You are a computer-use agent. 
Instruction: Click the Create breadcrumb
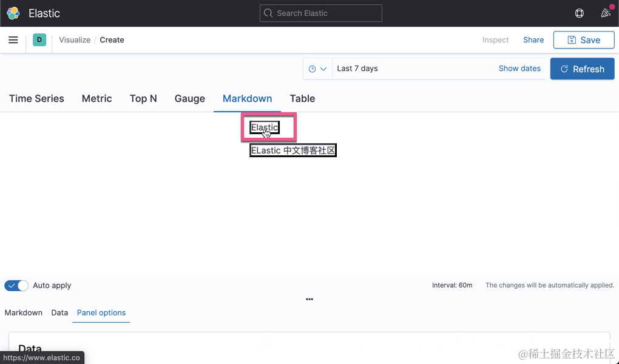(112, 40)
